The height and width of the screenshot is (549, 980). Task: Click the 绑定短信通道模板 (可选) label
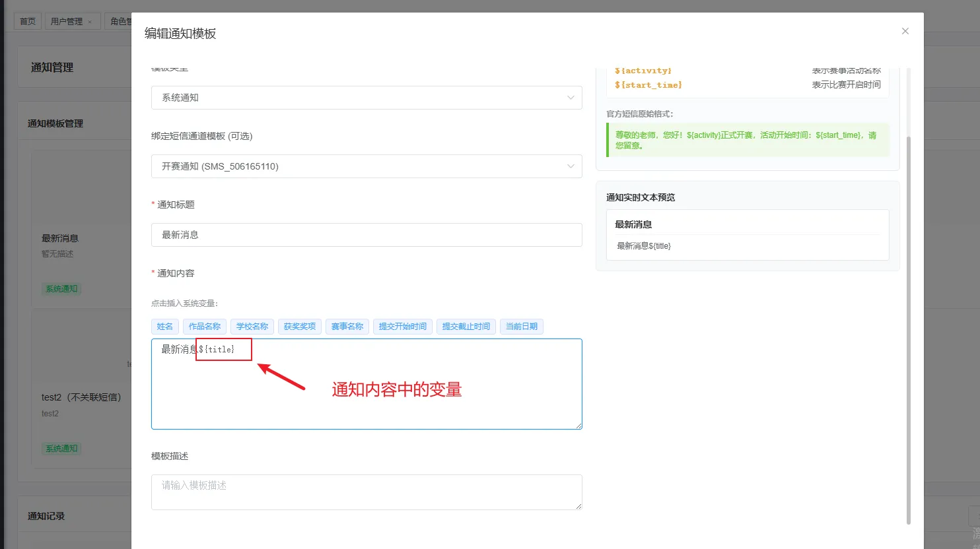pyautogui.click(x=202, y=136)
